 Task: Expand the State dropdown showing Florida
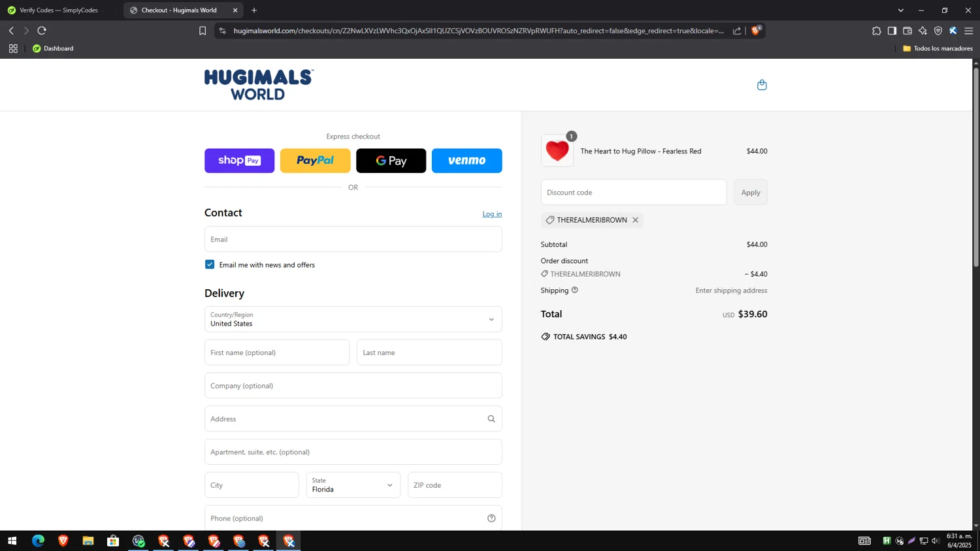click(353, 485)
